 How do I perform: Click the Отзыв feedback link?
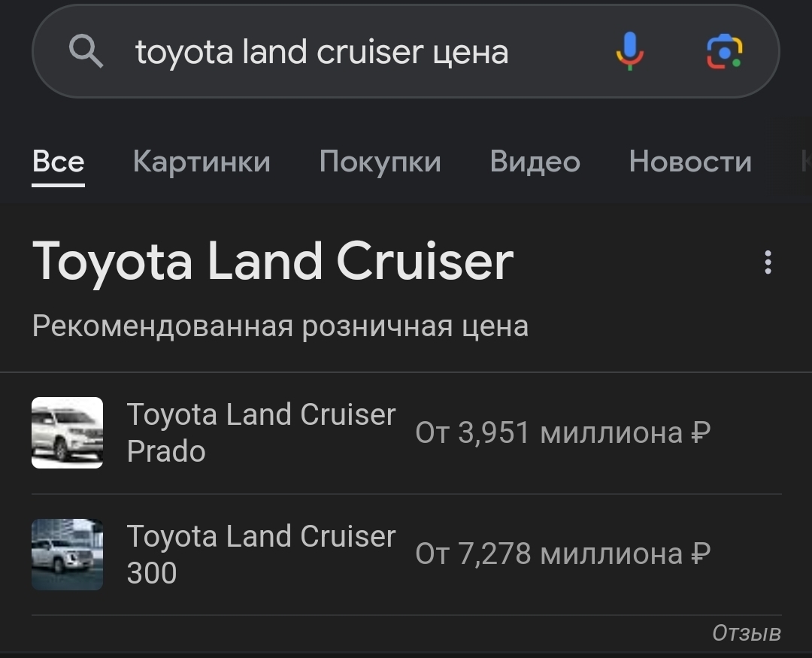point(746,633)
